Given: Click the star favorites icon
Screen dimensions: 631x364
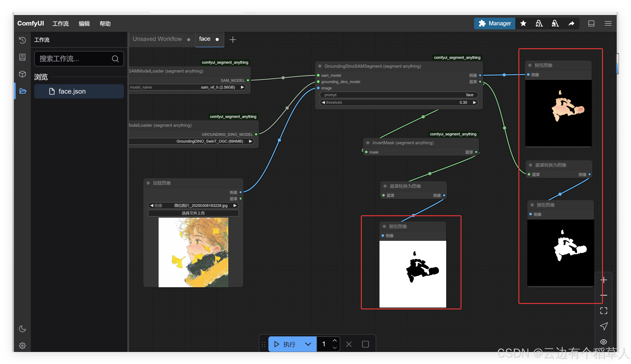Looking at the screenshot, I should coord(523,23).
